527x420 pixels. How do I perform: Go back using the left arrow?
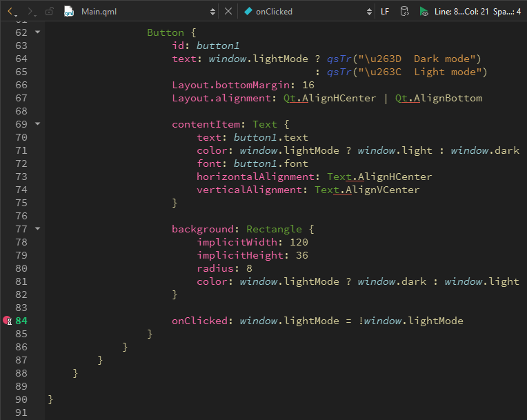(11, 12)
